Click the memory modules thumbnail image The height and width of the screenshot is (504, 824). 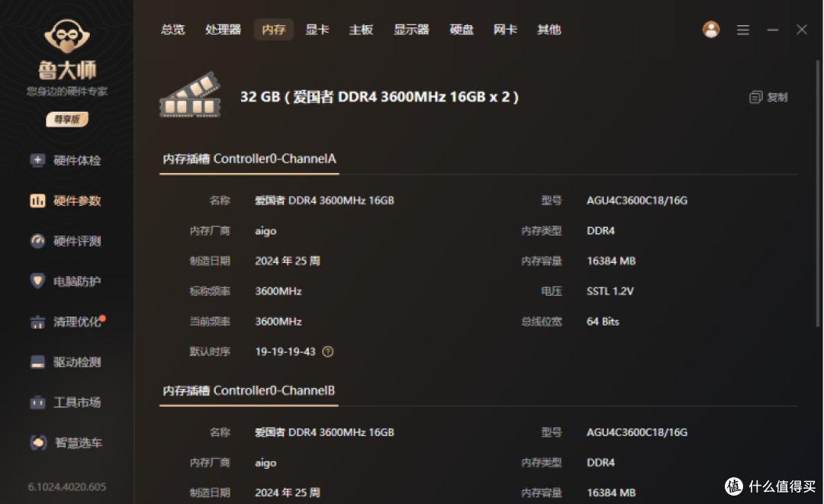pyautogui.click(x=189, y=97)
